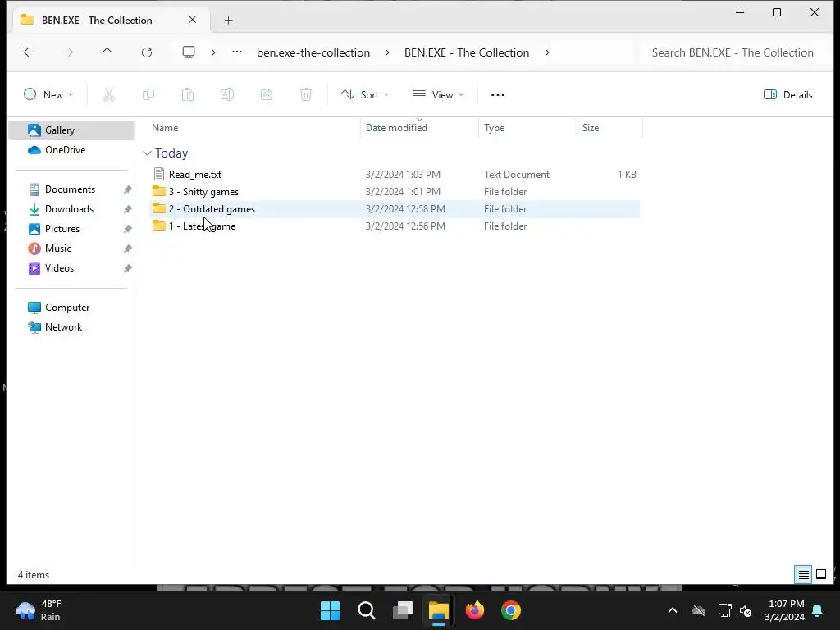Launch Google Chrome from the taskbar
Screen dimensions: 840x630
click(x=511, y=610)
